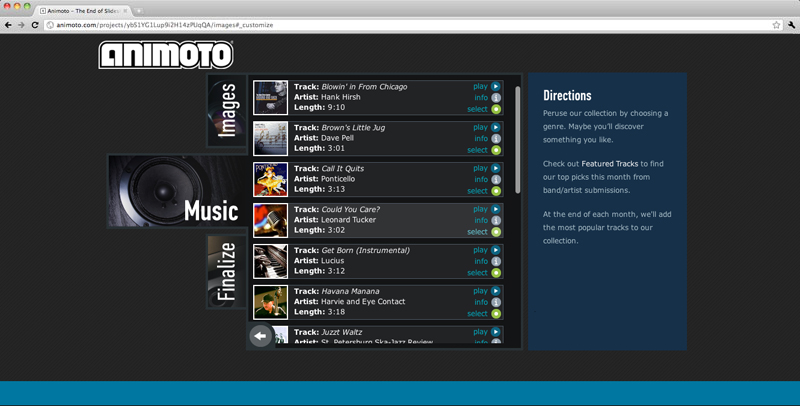This screenshot has width=800, height=406.
Task: Select the track Havana Manana
Action: (484, 314)
